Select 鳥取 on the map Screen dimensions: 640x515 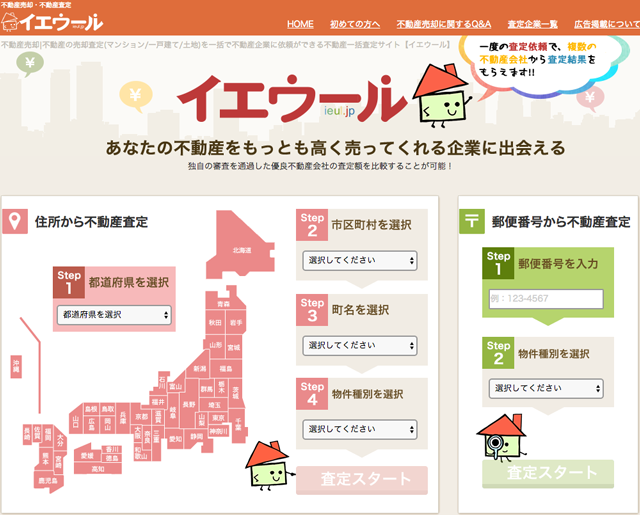(x=108, y=408)
